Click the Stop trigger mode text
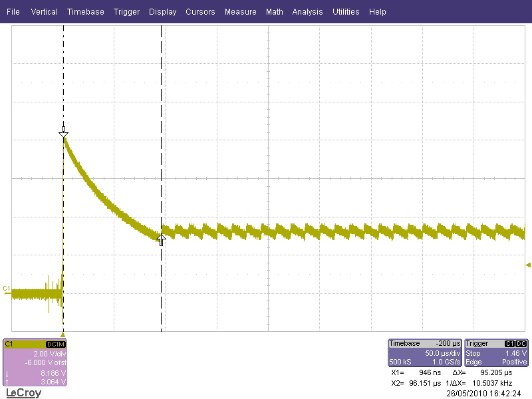 click(473, 353)
